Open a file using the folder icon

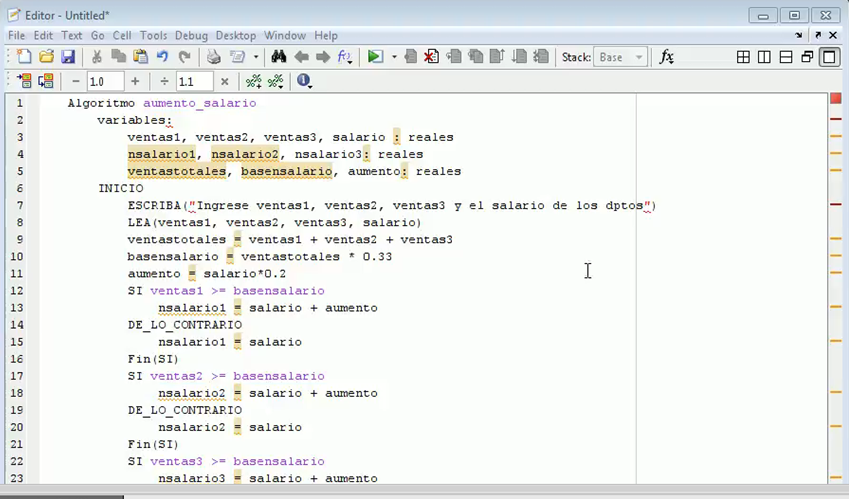click(x=46, y=57)
